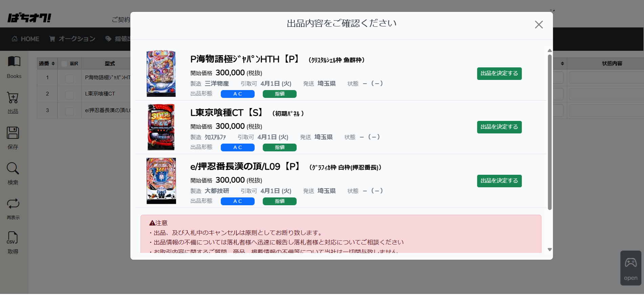The image size is (644, 297).
Task: Click the AC badge for e/押忍番長漢の頂/L09
Action: pyautogui.click(x=237, y=201)
